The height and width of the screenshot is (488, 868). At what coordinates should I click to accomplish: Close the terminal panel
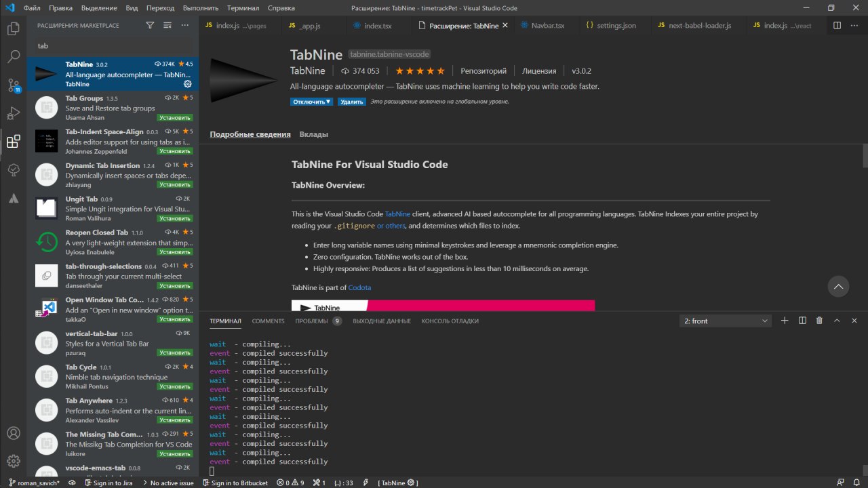pyautogui.click(x=854, y=321)
